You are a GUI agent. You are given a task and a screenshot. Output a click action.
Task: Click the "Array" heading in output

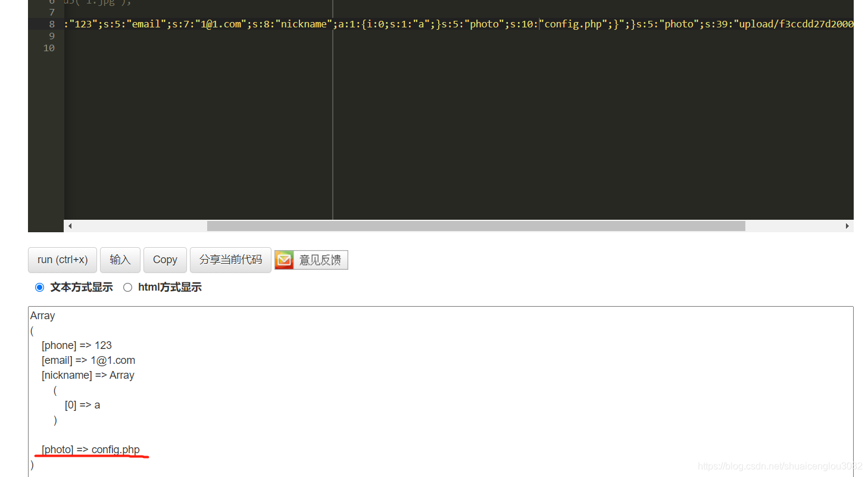43,316
